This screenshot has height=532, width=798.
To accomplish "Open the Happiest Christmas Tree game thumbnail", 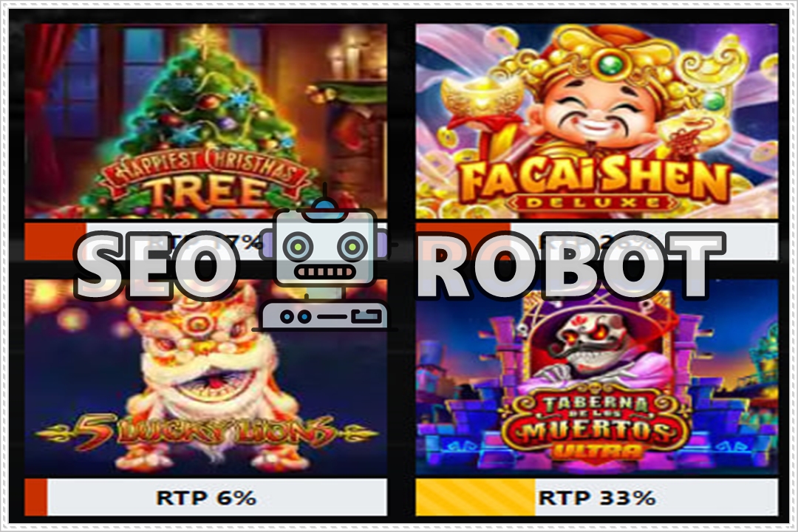I will [205, 121].
